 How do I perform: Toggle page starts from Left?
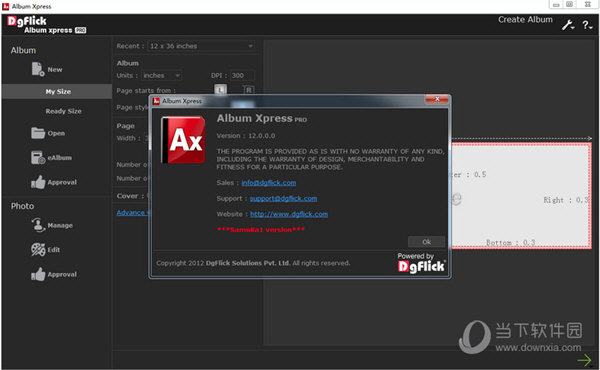point(220,90)
